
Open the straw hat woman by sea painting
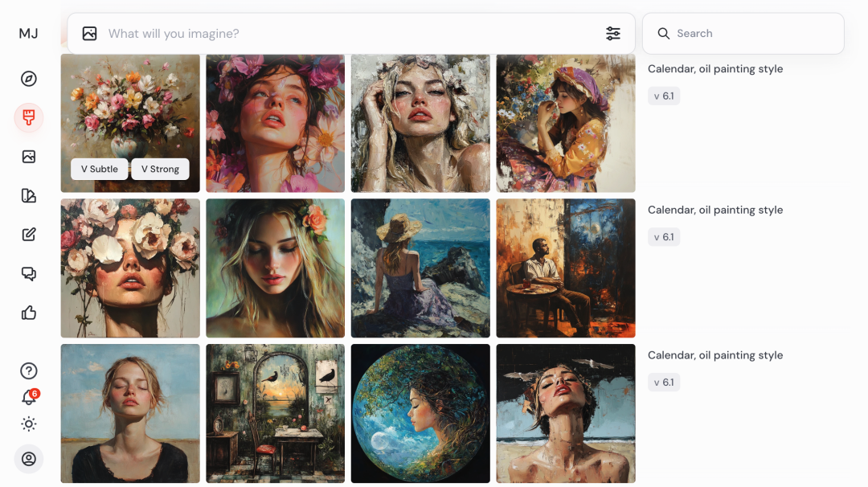[420, 268]
